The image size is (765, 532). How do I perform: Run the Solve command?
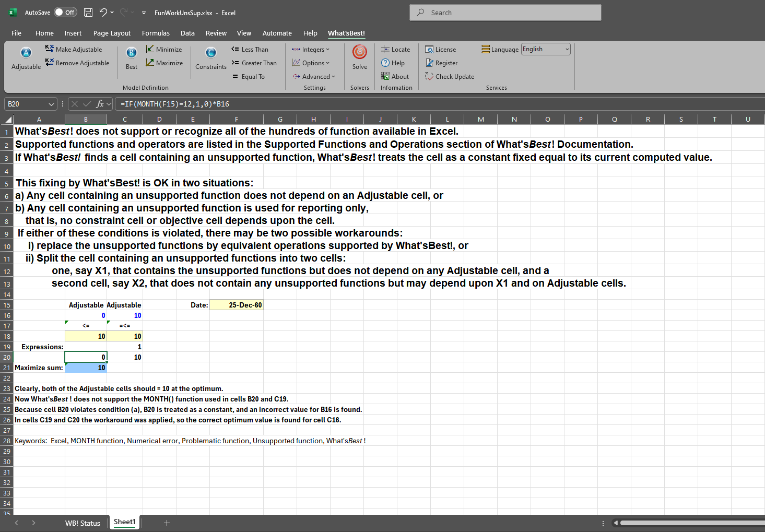click(x=360, y=57)
